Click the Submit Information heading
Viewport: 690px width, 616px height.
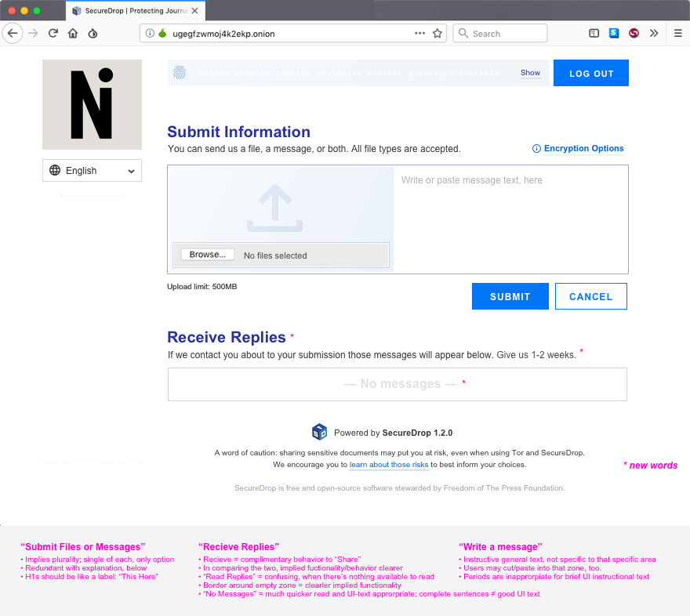coord(238,132)
